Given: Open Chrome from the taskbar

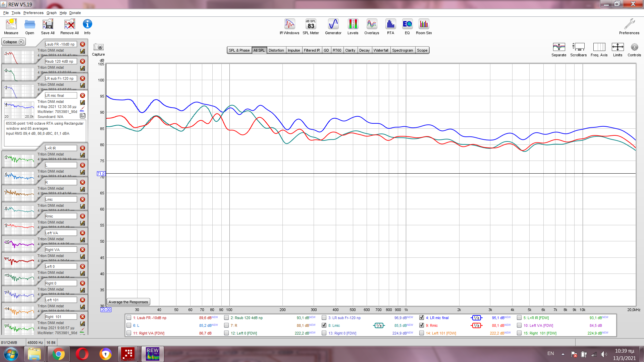Looking at the screenshot, I should (58, 354).
